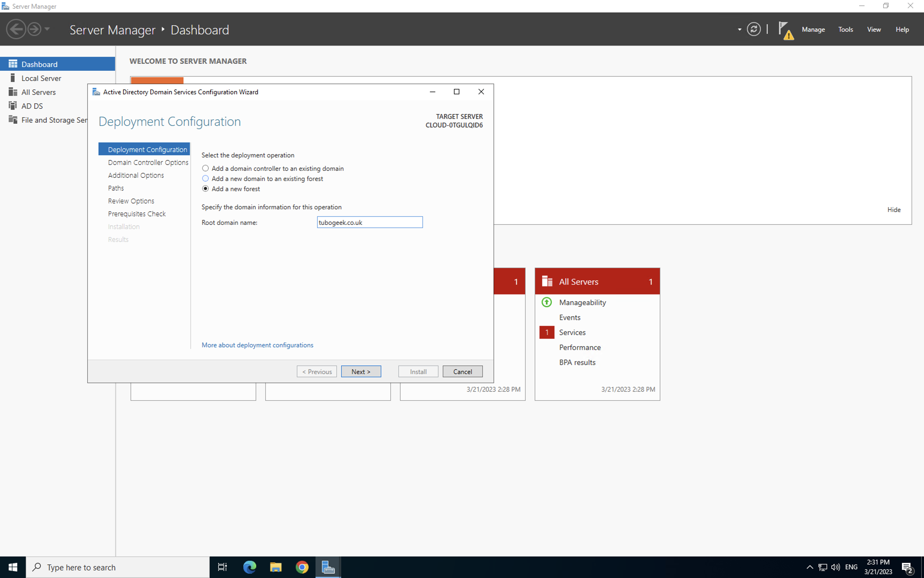Go to Additional Options wizard step
This screenshot has height=578, width=924.
point(136,175)
